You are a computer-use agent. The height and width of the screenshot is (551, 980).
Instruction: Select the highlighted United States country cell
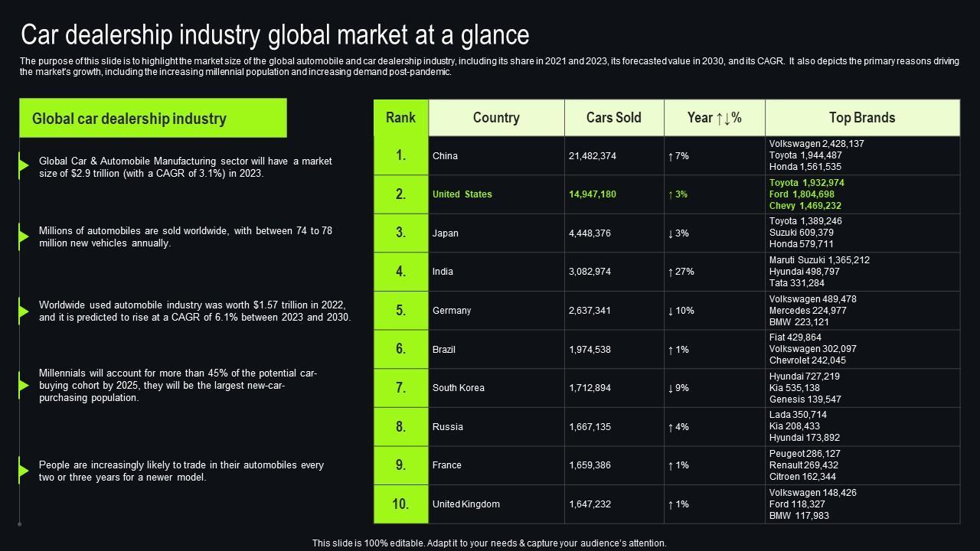click(462, 194)
